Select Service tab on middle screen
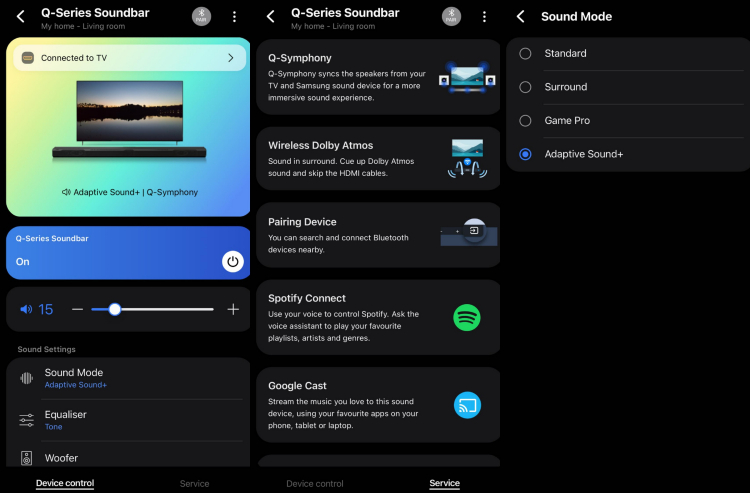750x493 pixels. pos(444,483)
